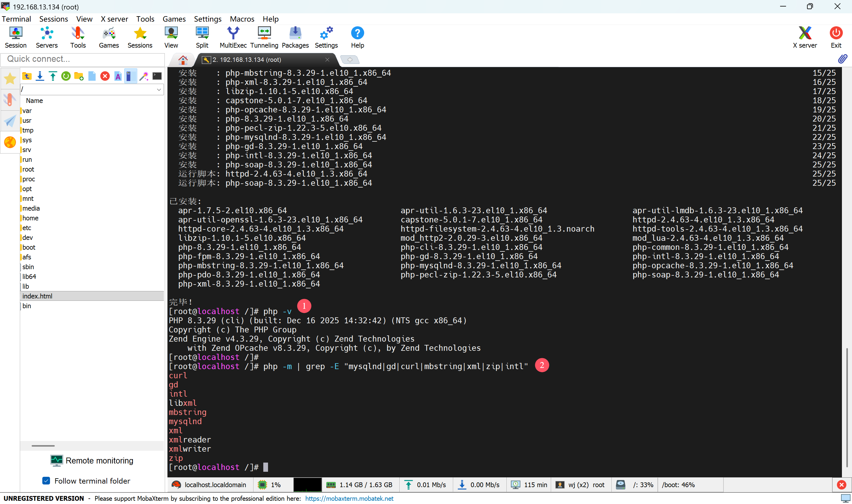Viewport: 852px width, 504px height.
Task: Open the Sessions menu
Action: tap(54, 19)
